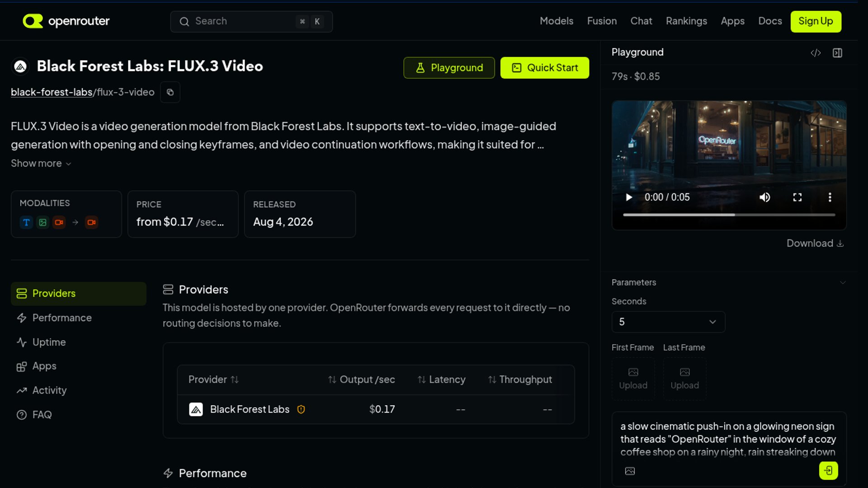Viewport: 868px width, 488px height.
Task: Upload a First Frame image
Action: point(633,379)
